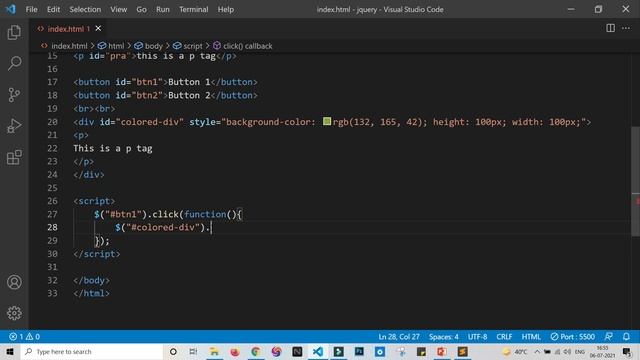Open the Source Control view
Viewport: 640px width, 360px height.
(14, 95)
